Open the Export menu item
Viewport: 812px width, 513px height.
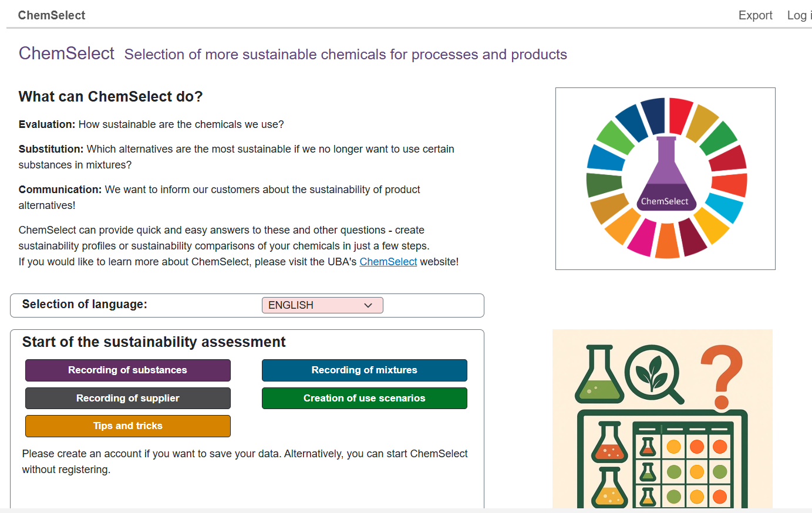pyautogui.click(x=755, y=15)
